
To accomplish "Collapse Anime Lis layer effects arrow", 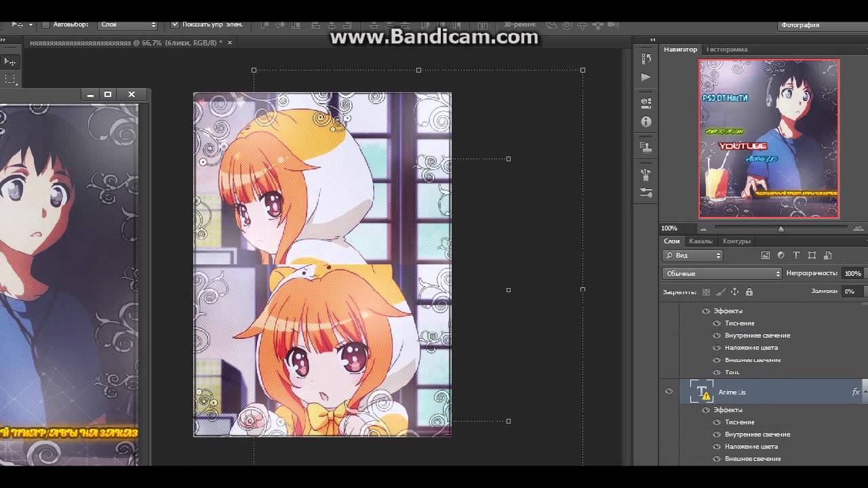I will [865, 392].
